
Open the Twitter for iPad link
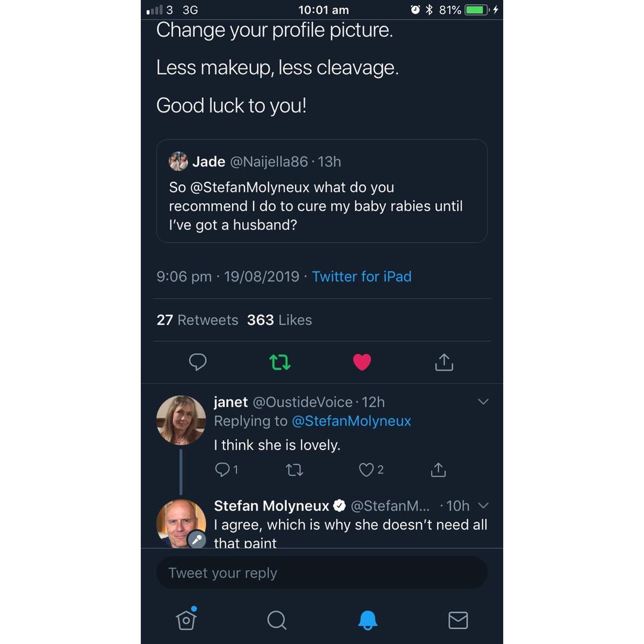[361, 277]
